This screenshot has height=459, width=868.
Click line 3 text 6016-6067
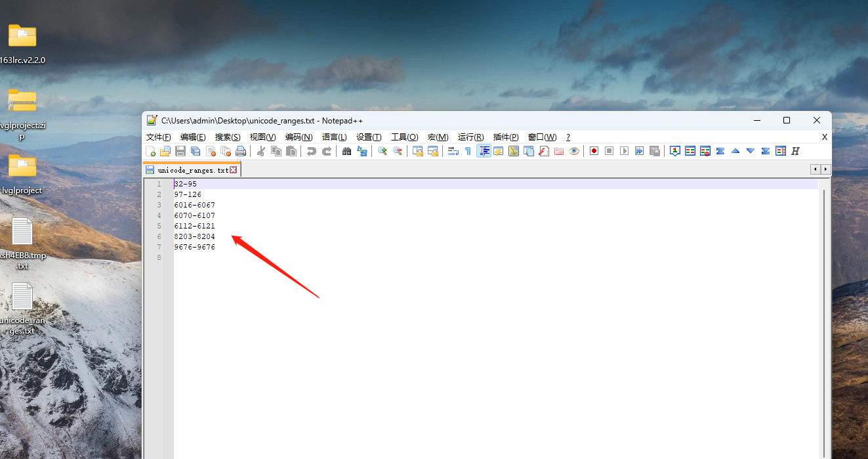(x=195, y=205)
